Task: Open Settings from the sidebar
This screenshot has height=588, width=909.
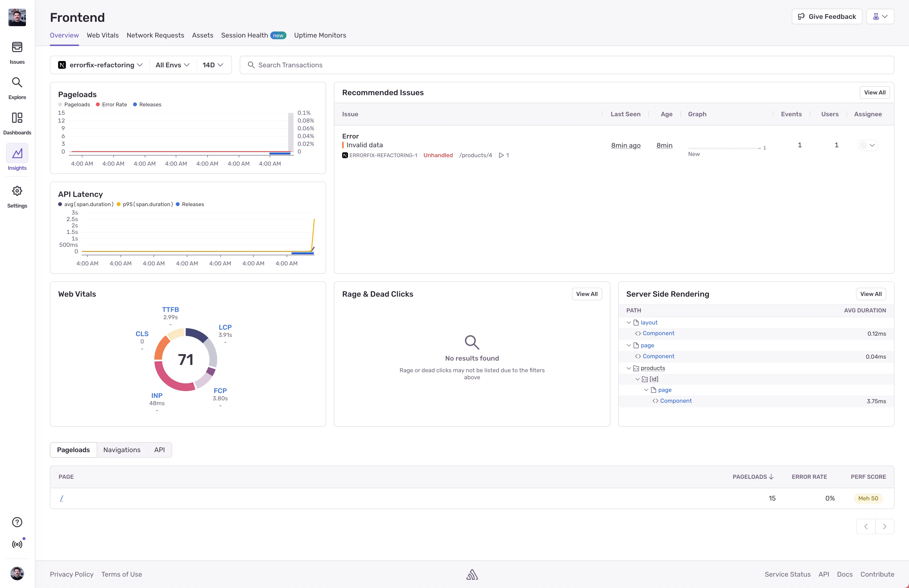Action: (17, 196)
